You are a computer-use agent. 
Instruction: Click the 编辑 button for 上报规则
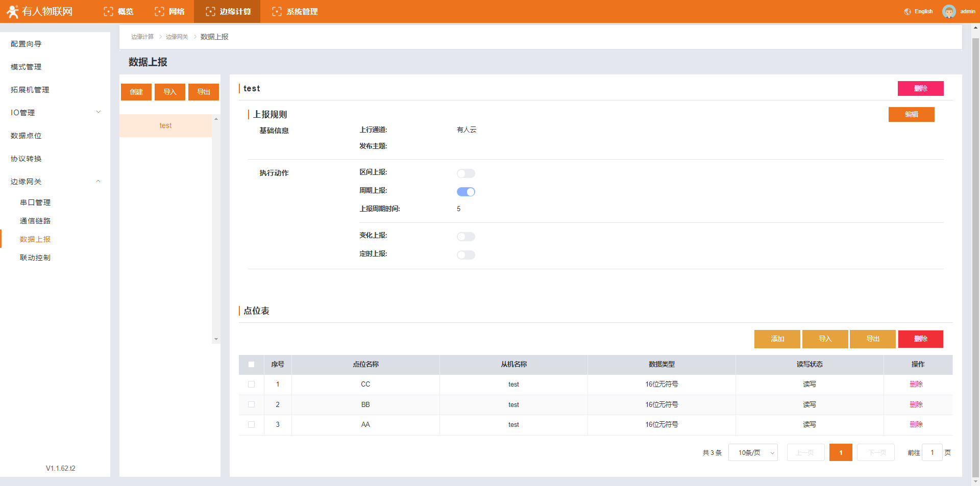coord(911,114)
